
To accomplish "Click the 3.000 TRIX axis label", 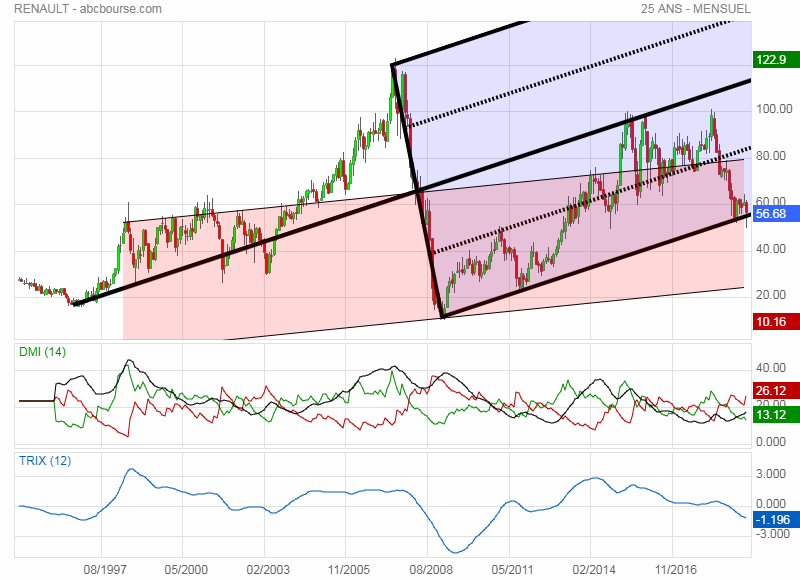I will tap(771, 473).
